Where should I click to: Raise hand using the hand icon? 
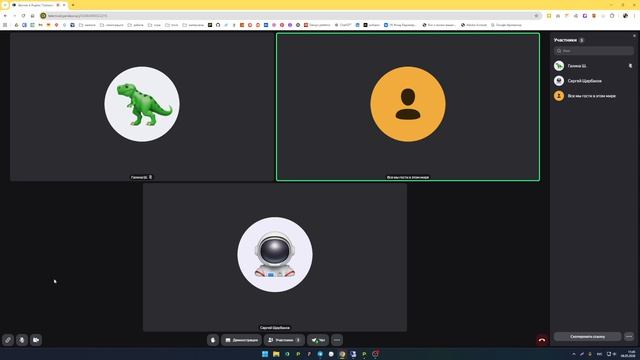[213, 340]
